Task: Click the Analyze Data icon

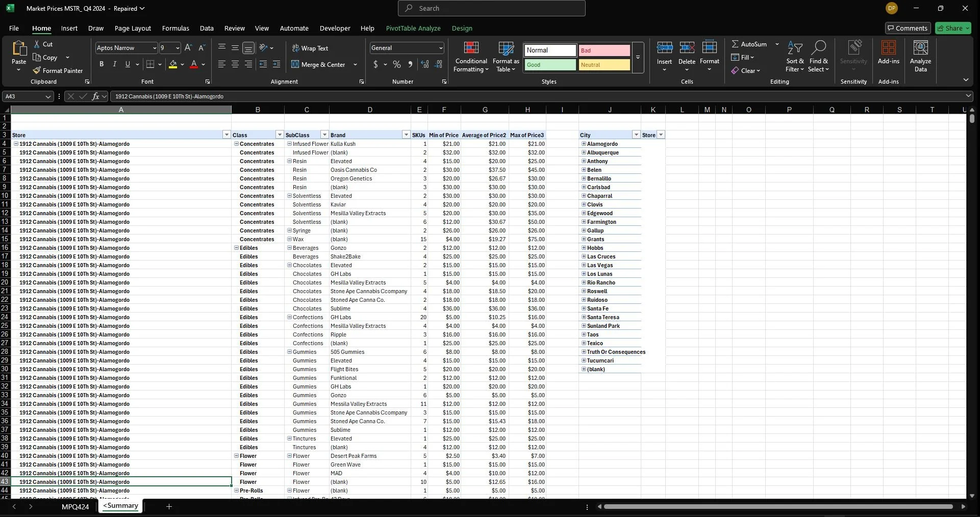Action: (x=920, y=48)
